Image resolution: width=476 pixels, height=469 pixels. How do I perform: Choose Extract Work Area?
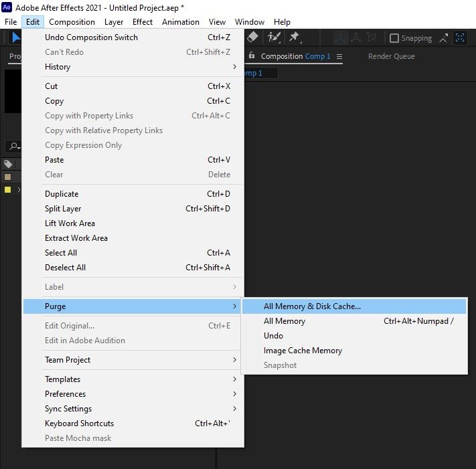coord(133,238)
